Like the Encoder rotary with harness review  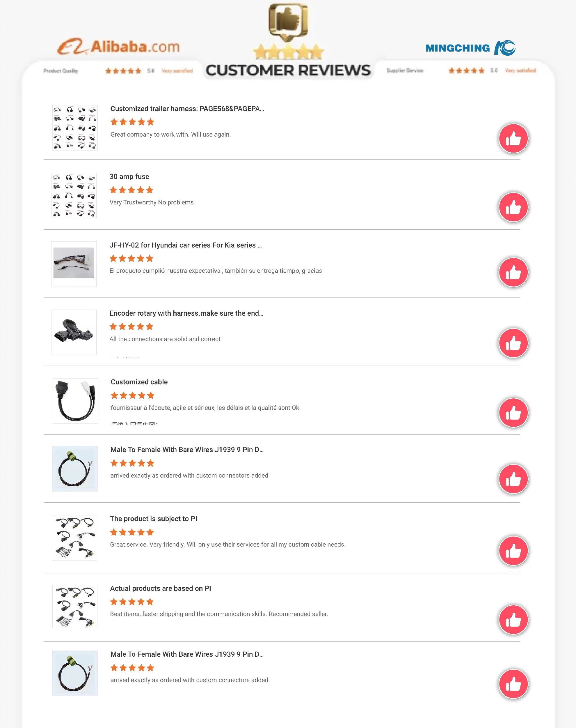(513, 343)
